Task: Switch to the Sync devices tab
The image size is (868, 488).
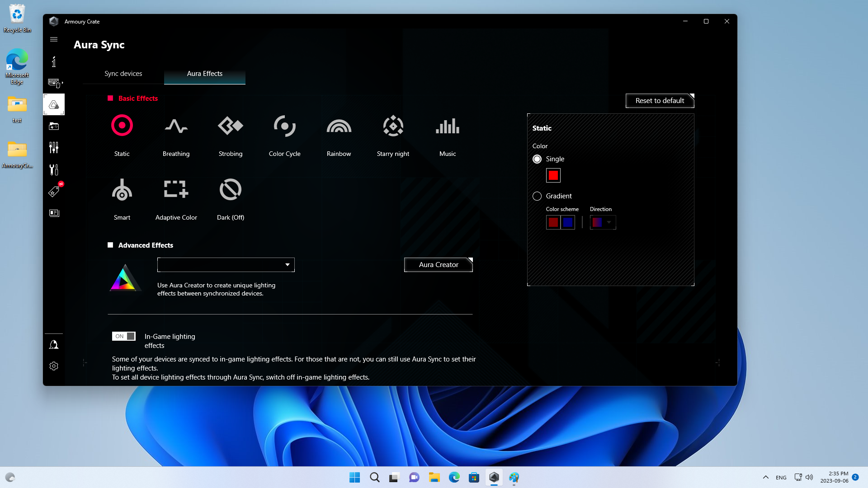Action: (x=123, y=74)
